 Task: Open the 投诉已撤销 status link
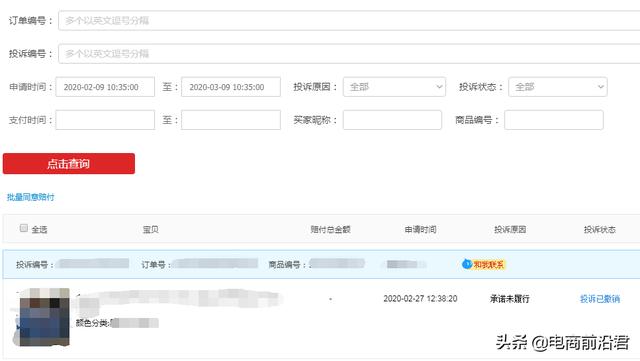click(600, 299)
